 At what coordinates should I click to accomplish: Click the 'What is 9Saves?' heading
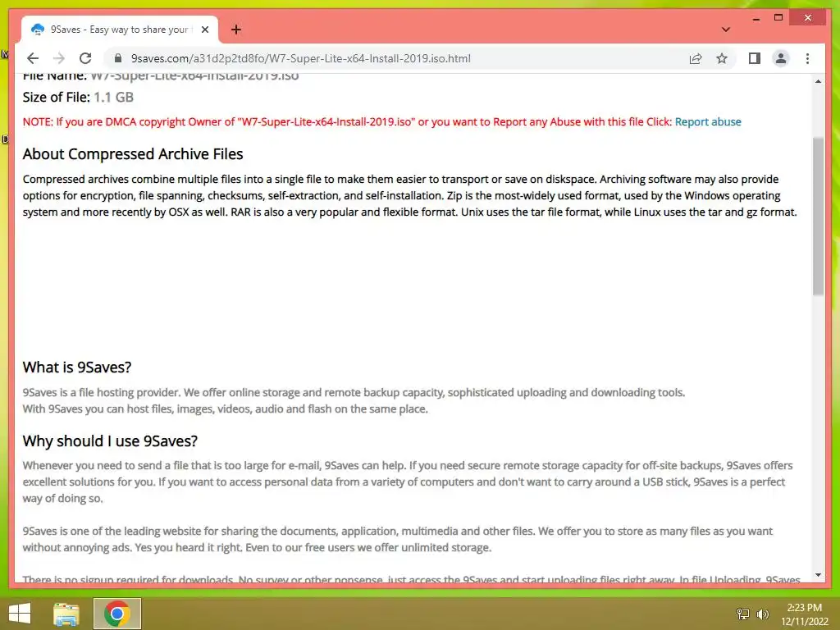pyautogui.click(x=76, y=367)
